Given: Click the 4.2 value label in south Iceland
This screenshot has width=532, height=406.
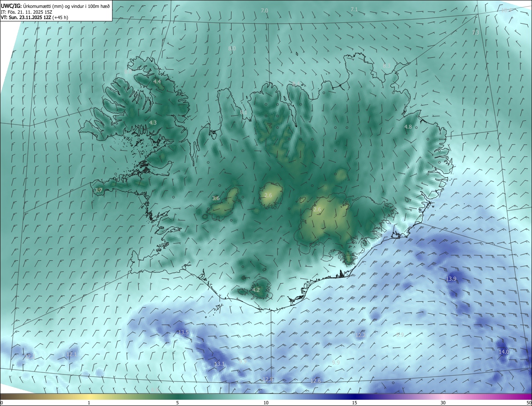Looking at the screenshot, I should pos(256,290).
